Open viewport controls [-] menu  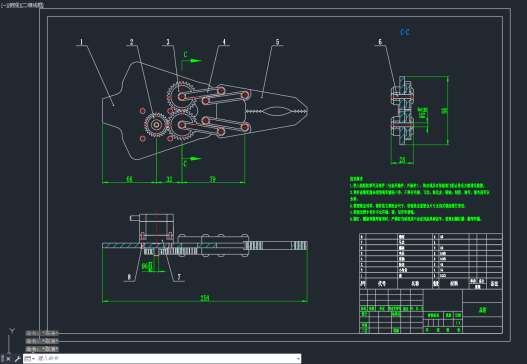pos(3,5)
